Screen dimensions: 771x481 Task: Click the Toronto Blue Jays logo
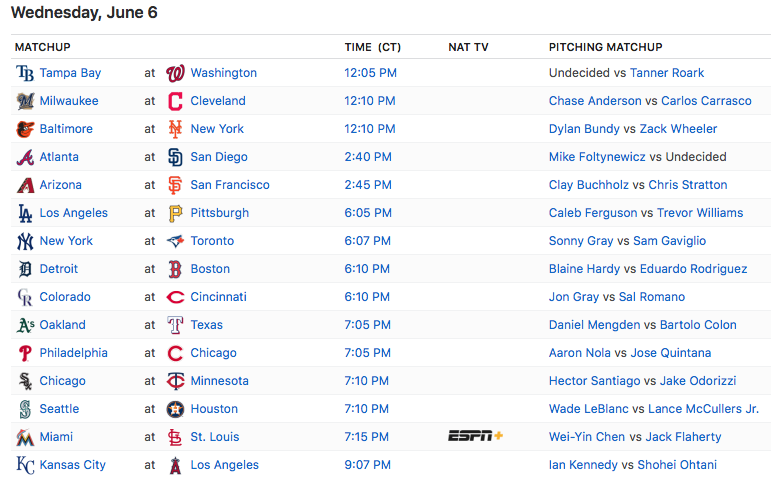click(176, 241)
